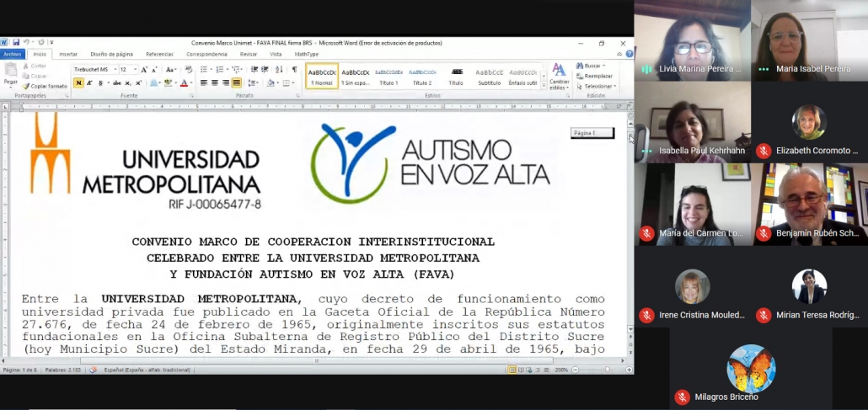Decrease paragraph indent
The width and height of the screenshot is (868, 410).
pos(255,70)
